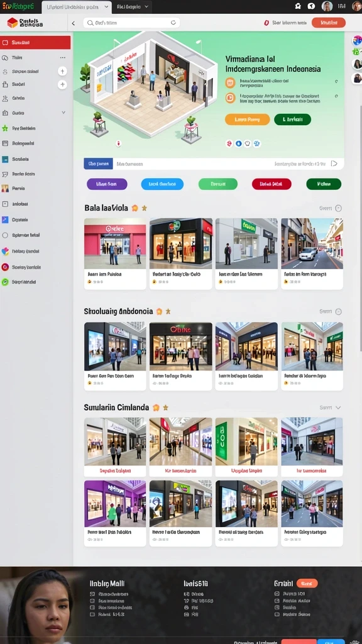Expand the chevron beside the second hero bullet
362x644 pixels.
(336, 96)
